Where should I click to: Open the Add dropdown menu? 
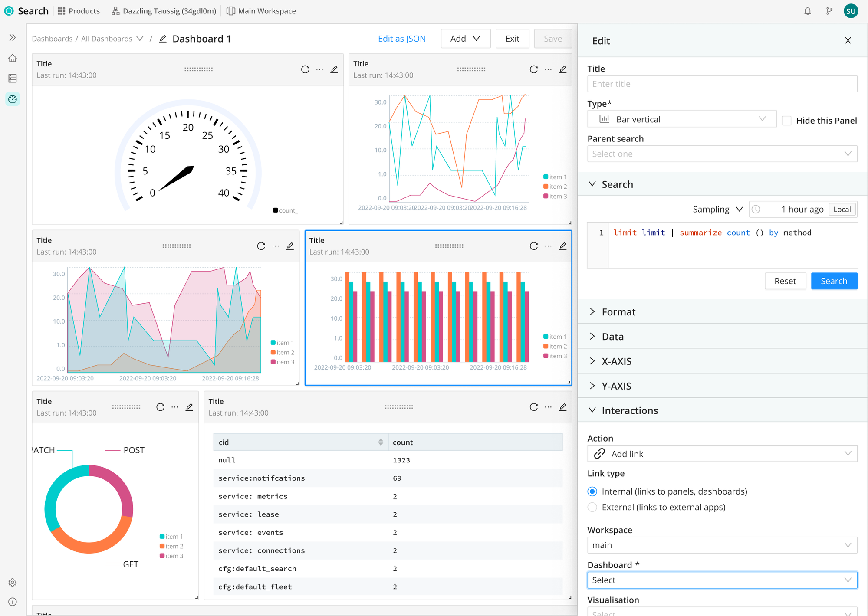tap(465, 39)
